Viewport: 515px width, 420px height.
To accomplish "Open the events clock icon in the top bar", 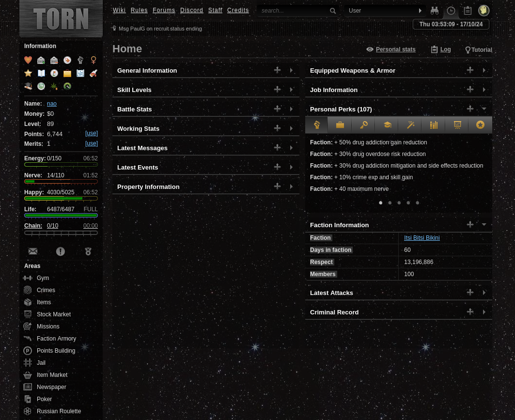I will tap(451, 10).
